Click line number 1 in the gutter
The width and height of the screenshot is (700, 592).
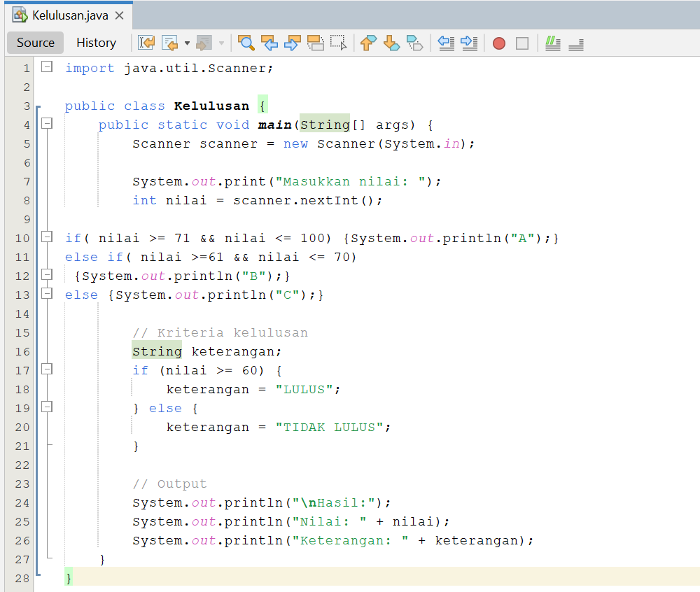coord(27,69)
